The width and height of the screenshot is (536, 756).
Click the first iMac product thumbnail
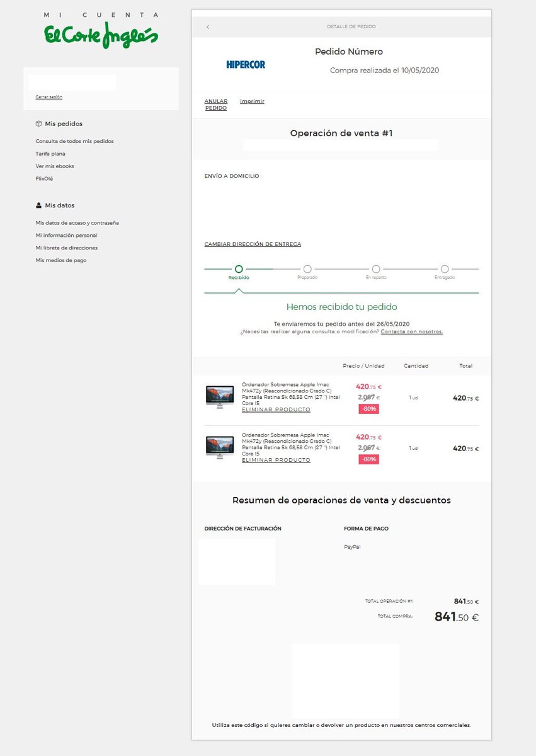219,398
